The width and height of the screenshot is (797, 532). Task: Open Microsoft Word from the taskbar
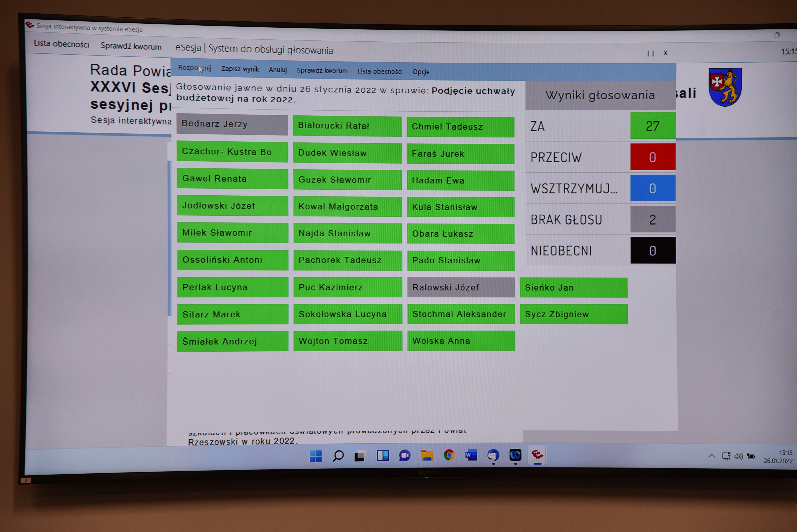471,455
